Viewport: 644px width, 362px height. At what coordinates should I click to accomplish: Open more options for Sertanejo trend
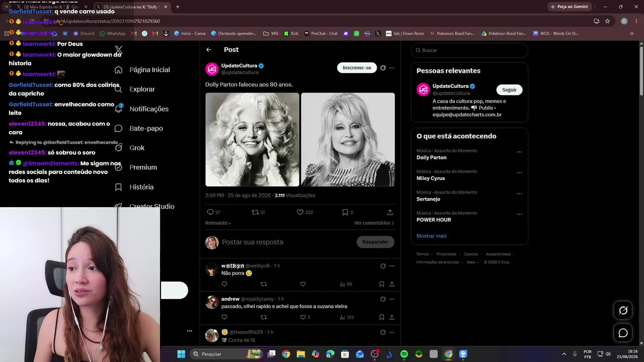pyautogui.click(x=519, y=194)
